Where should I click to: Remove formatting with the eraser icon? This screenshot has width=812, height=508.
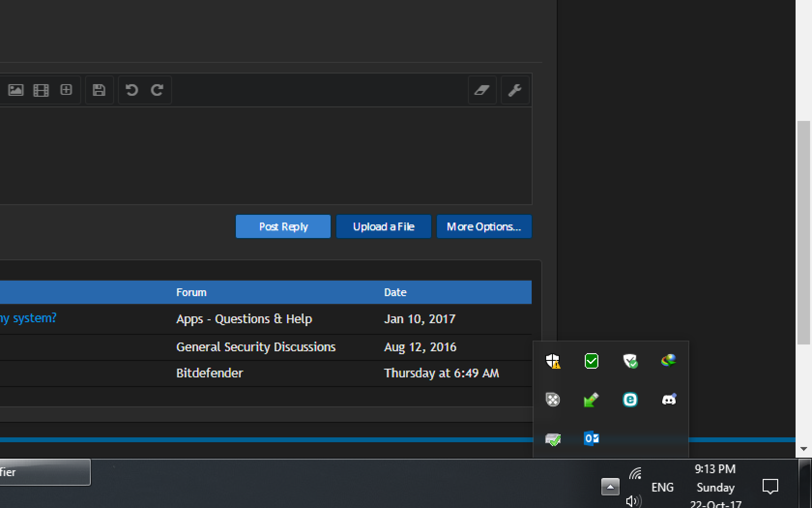click(x=482, y=90)
